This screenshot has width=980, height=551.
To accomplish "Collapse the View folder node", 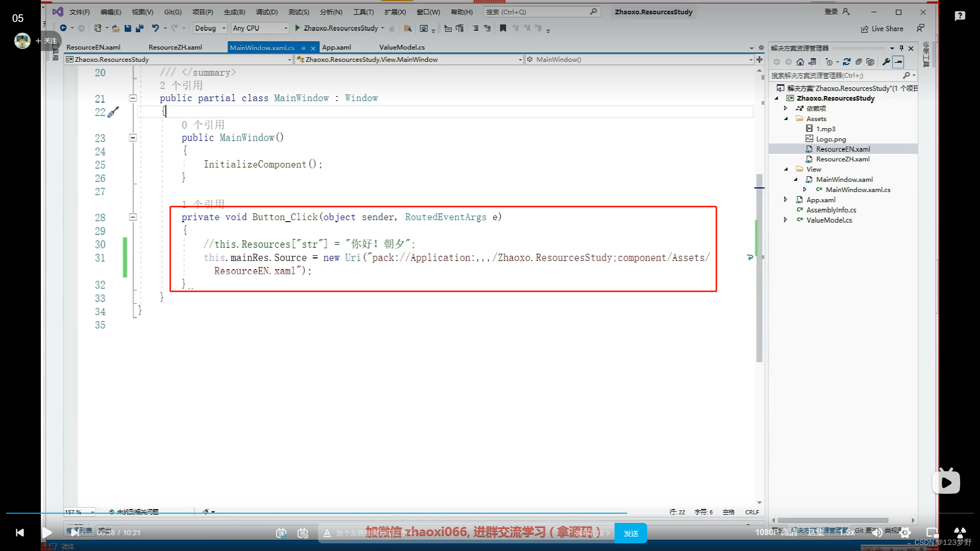I will click(x=786, y=169).
